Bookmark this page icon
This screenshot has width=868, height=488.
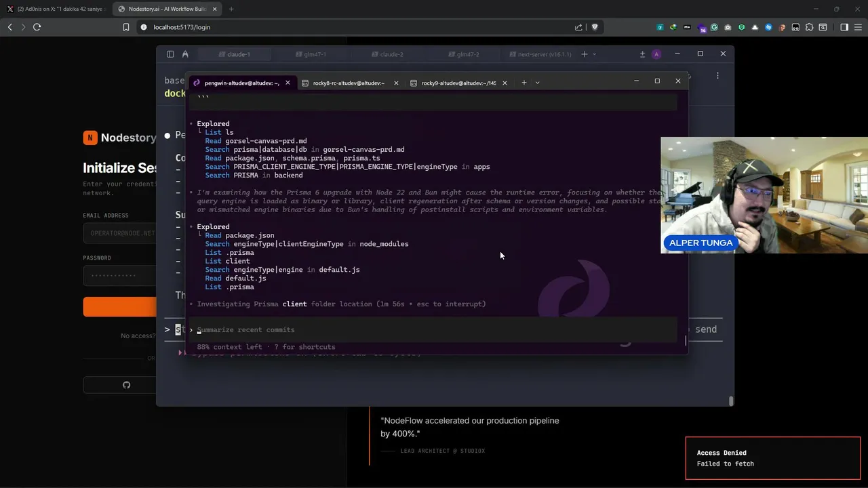125,27
